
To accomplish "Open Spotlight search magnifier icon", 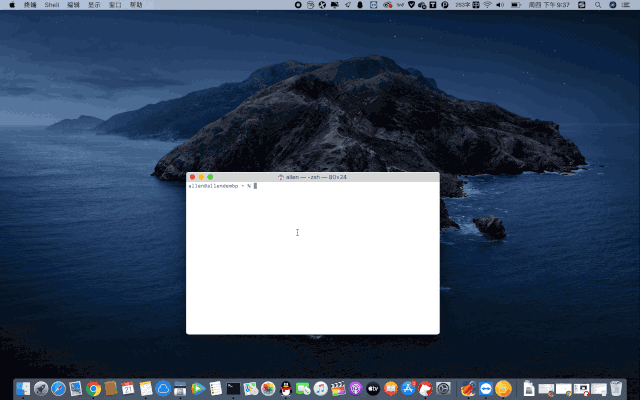I will (x=598, y=5).
